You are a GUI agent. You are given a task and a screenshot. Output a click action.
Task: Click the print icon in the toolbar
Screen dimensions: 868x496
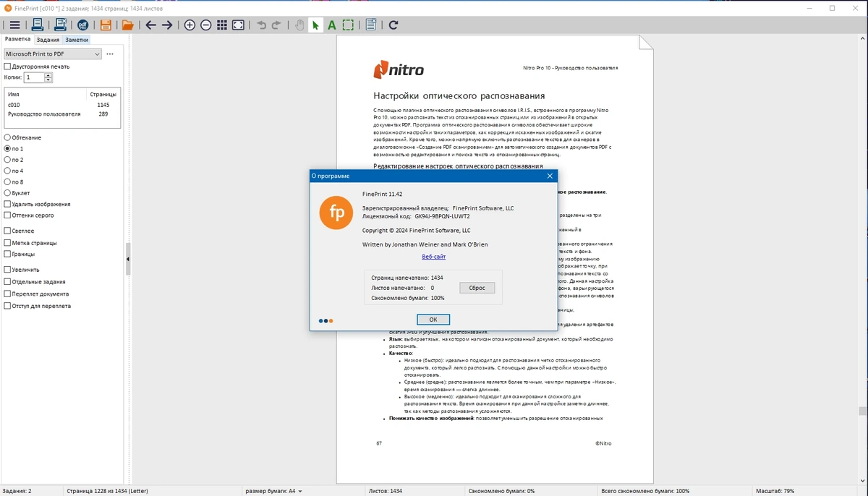click(38, 25)
